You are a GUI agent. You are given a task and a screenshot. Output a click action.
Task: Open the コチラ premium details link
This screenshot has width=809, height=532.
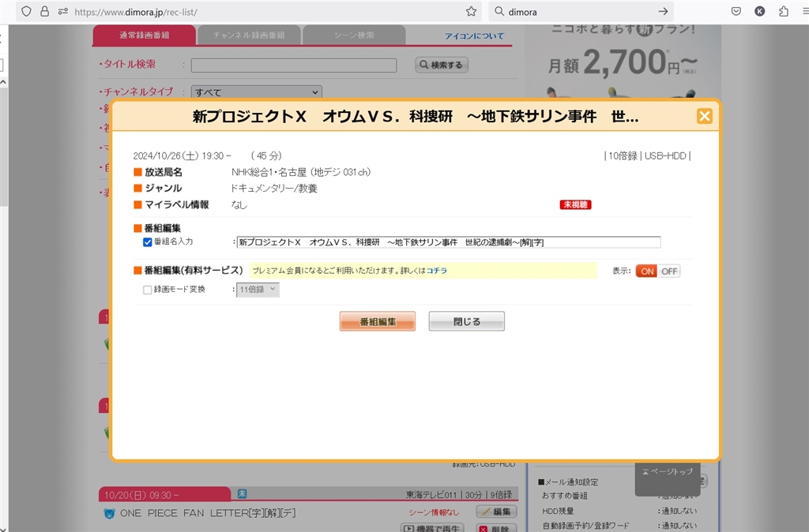pyautogui.click(x=436, y=270)
